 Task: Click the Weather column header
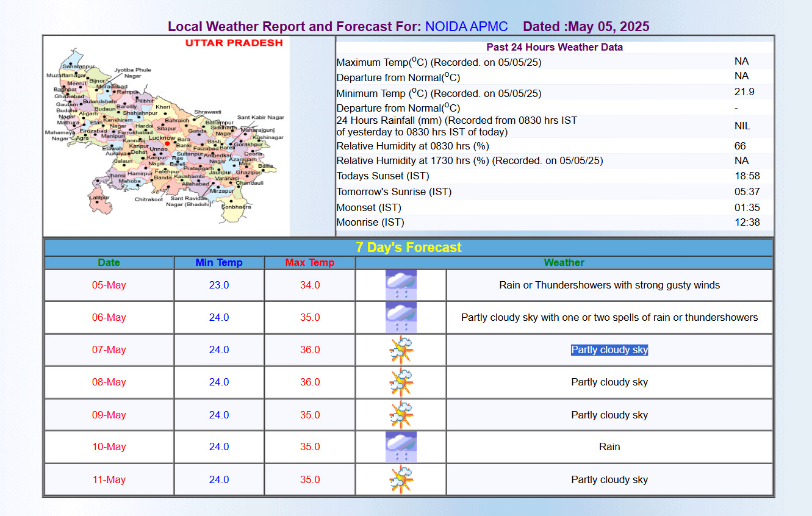564,263
